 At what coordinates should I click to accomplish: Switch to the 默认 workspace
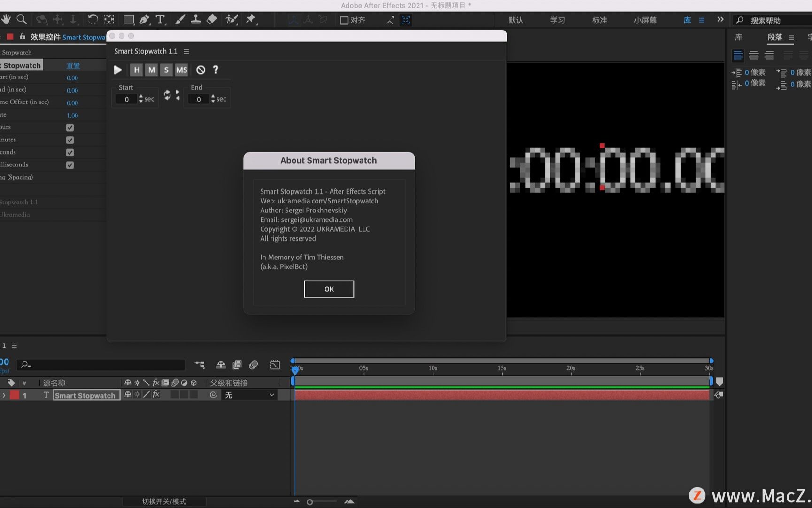pos(516,20)
